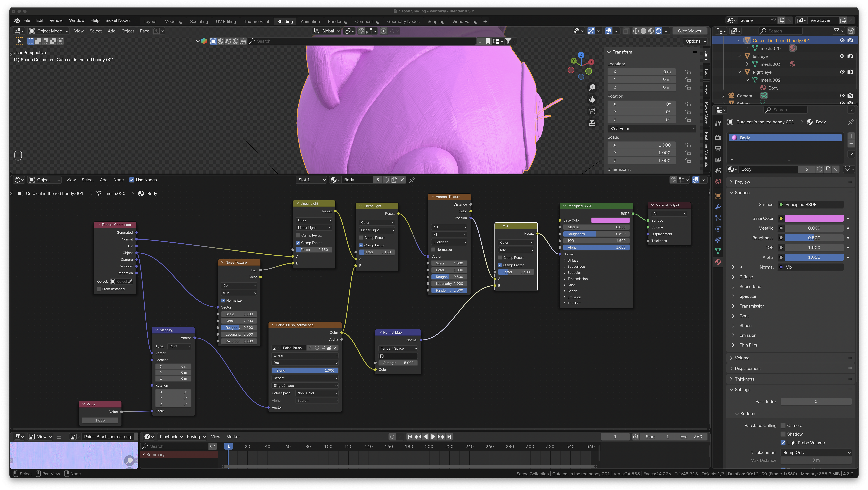Unlink the Paint-Brush image datablock
The width and height of the screenshot is (868, 490).
click(x=335, y=348)
